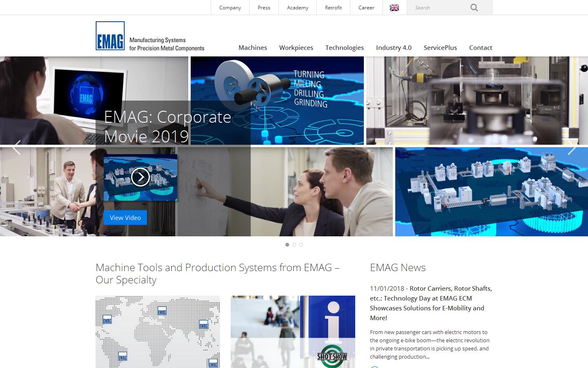Image resolution: width=588 pixels, height=368 pixels.
Task: Open the ServicePlus navigation item
Action: pyautogui.click(x=440, y=47)
